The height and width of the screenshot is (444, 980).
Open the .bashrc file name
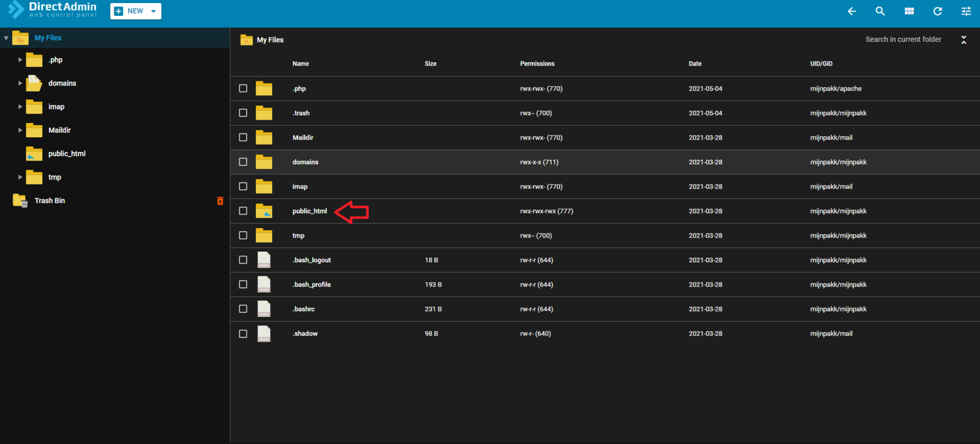303,309
